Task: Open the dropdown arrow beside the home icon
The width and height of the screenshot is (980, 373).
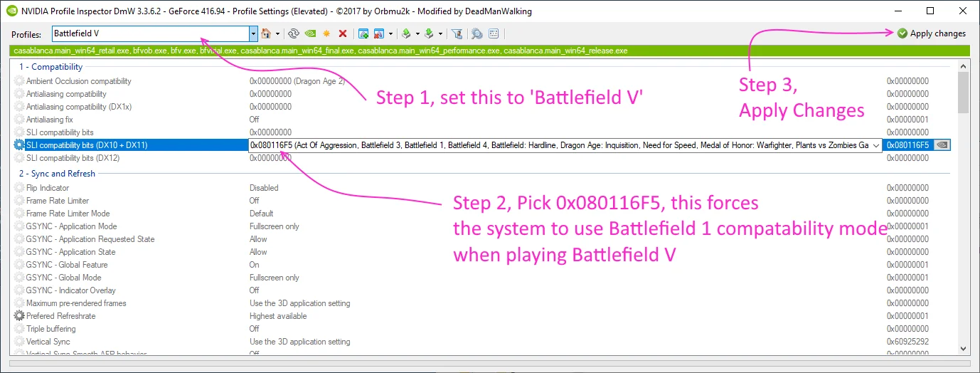Action: (x=277, y=33)
